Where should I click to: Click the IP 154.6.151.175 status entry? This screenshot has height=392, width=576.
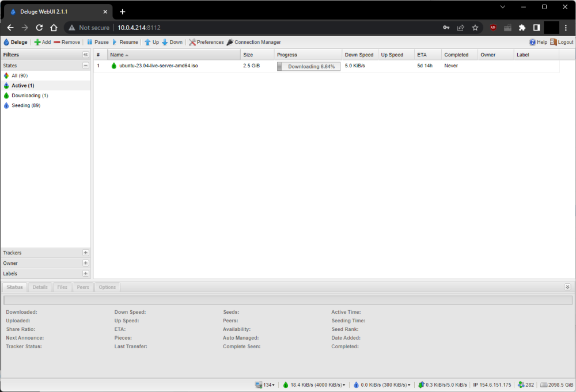click(x=492, y=385)
